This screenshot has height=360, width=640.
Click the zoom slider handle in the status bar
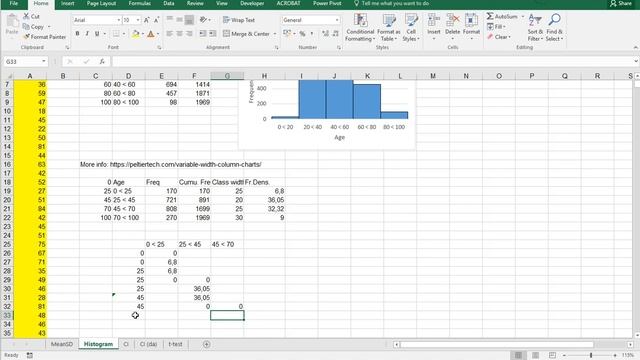591,356
